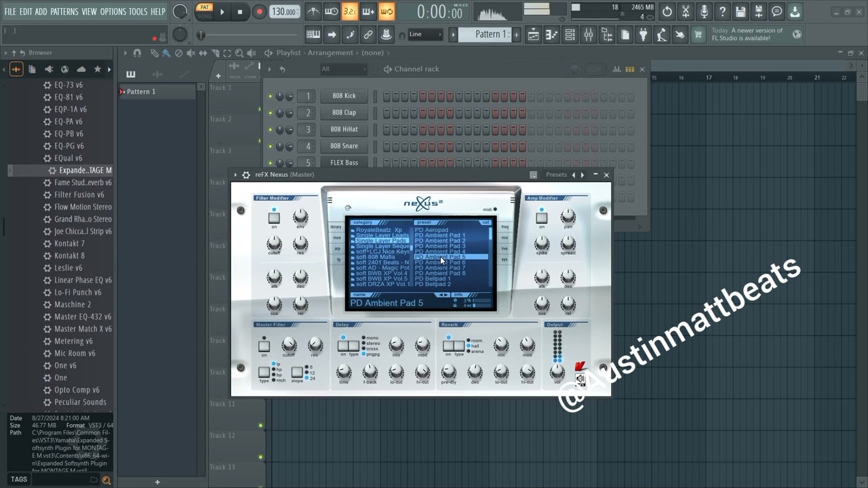Toggle Delay on button in Nexus
The width and height of the screenshot is (868, 488).
[x=344, y=346]
